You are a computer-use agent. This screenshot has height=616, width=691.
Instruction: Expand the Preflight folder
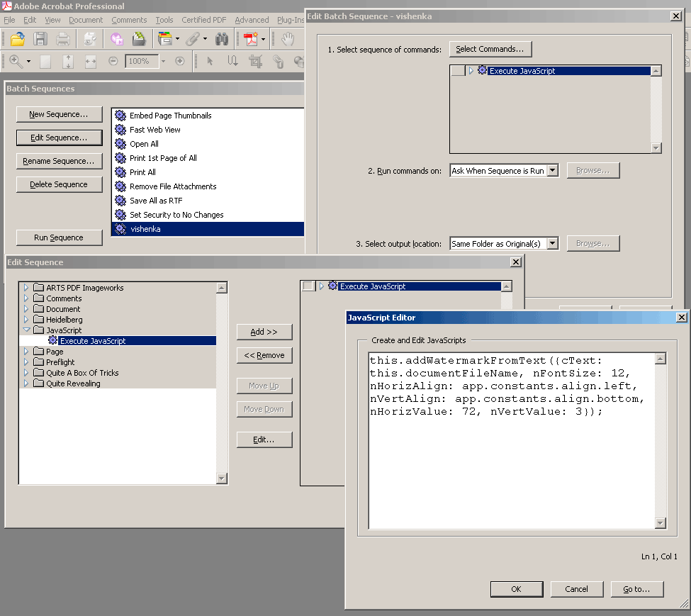click(26, 362)
